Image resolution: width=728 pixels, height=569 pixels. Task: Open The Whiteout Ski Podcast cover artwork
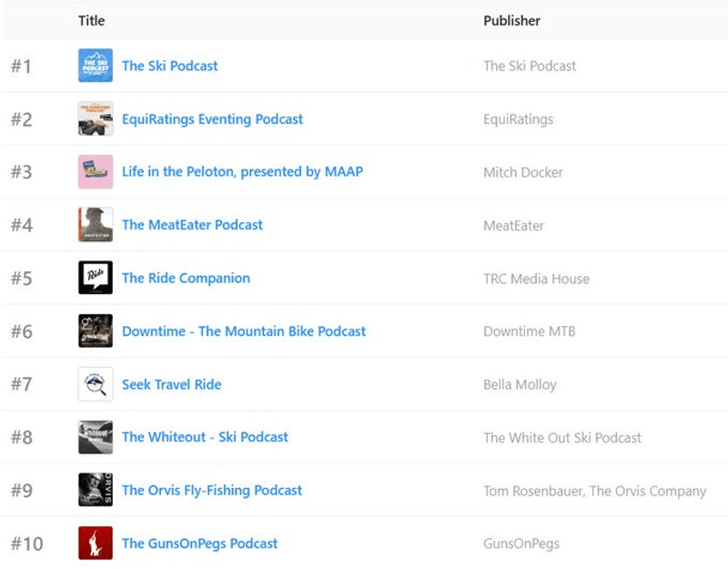click(x=96, y=437)
